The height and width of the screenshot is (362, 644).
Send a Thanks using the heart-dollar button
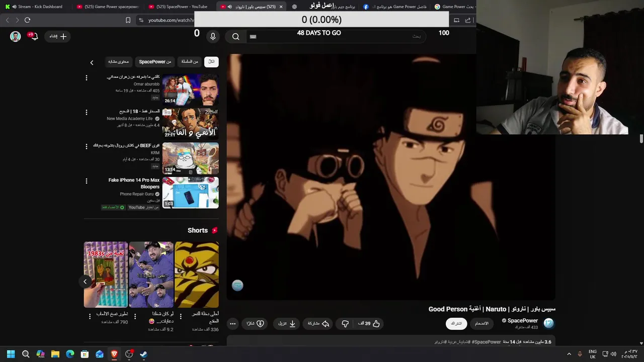256,324
